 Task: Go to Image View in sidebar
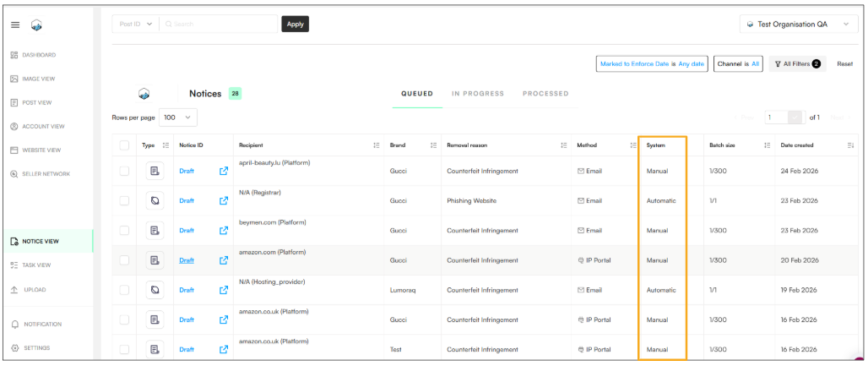click(x=33, y=79)
